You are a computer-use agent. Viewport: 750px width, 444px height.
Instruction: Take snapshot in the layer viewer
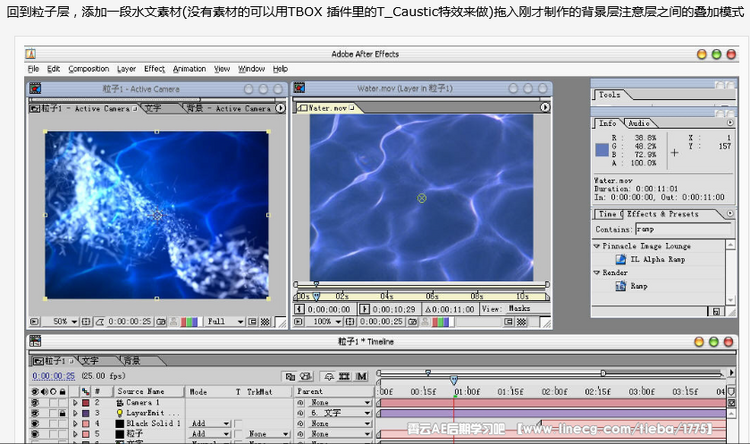click(x=412, y=322)
